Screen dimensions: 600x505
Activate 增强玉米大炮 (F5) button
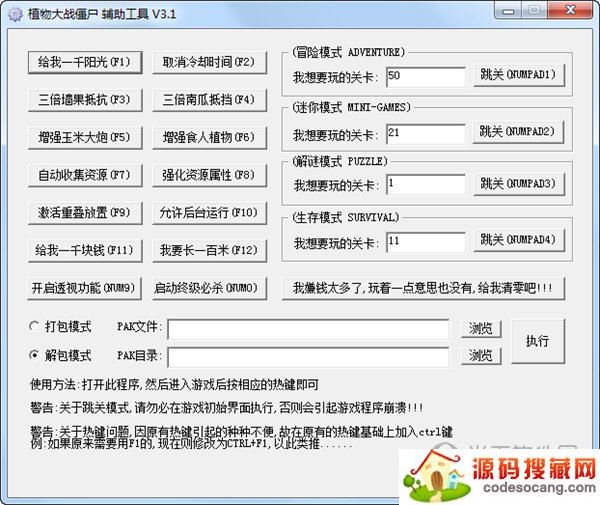(84, 137)
